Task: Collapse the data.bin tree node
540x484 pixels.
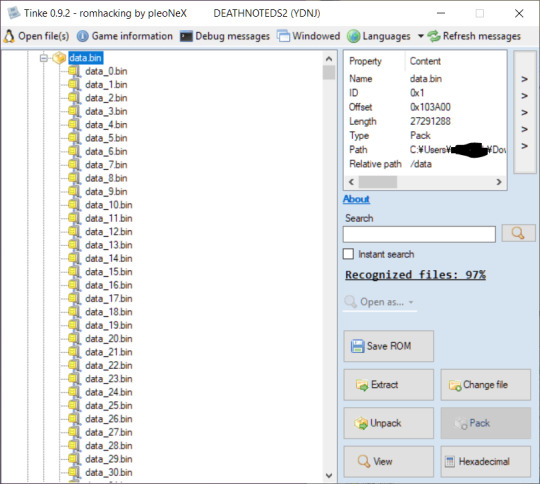Action: coord(43,58)
